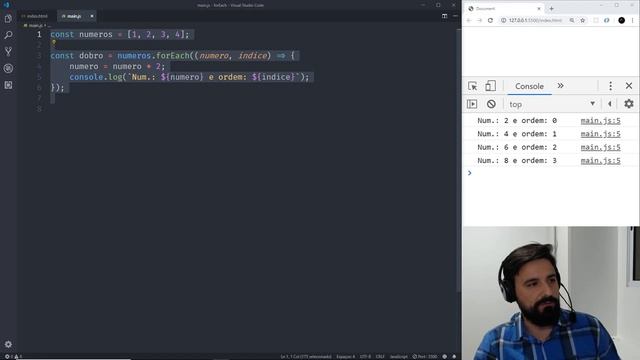Close the main.js editor tab

click(92, 16)
